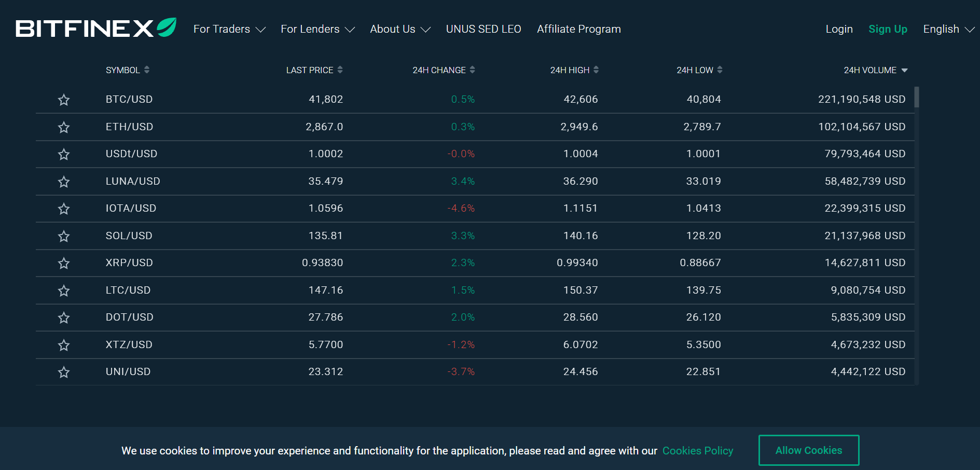Open the LTC/USD trading pair
The image size is (980, 470).
click(128, 290)
